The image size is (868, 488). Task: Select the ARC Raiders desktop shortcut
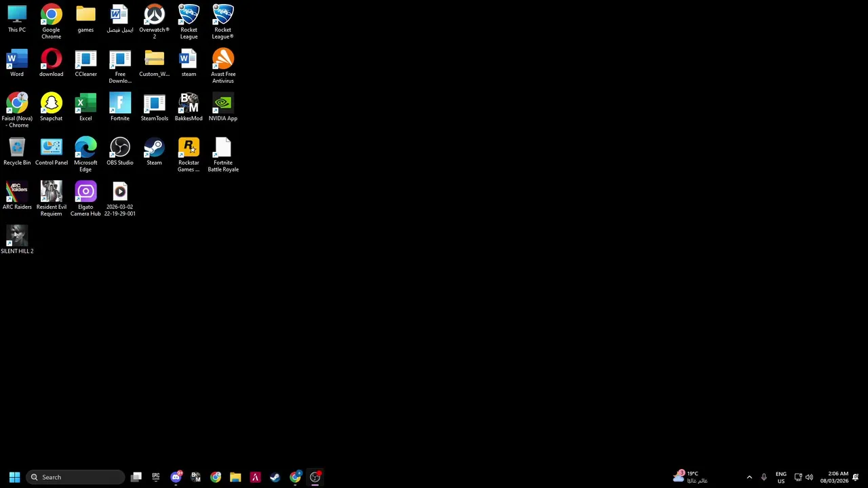(17, 196)
